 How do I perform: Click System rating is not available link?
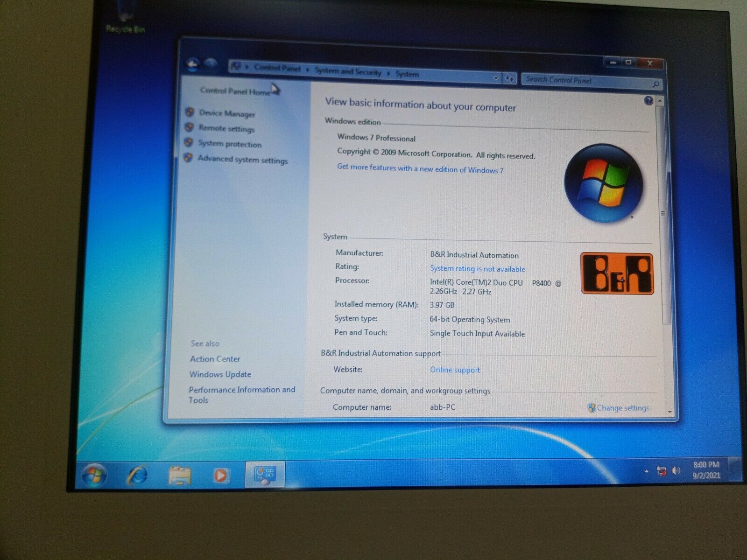click(477, 269)
